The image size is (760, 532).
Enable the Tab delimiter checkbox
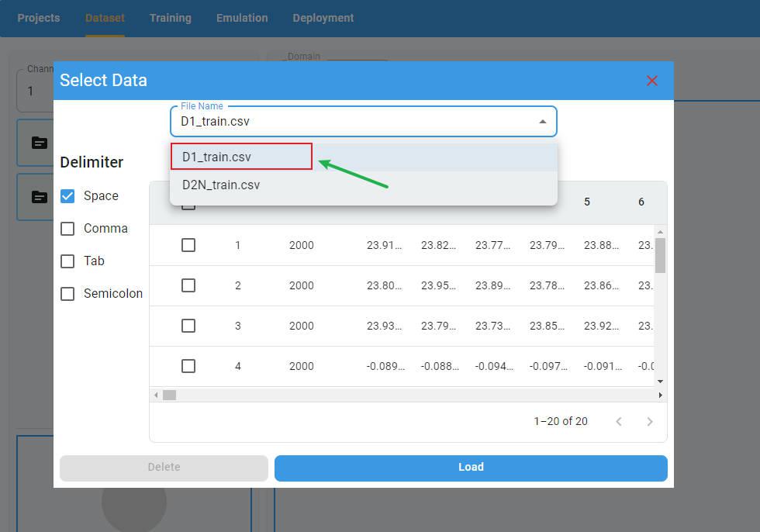[x=67, y=261]
